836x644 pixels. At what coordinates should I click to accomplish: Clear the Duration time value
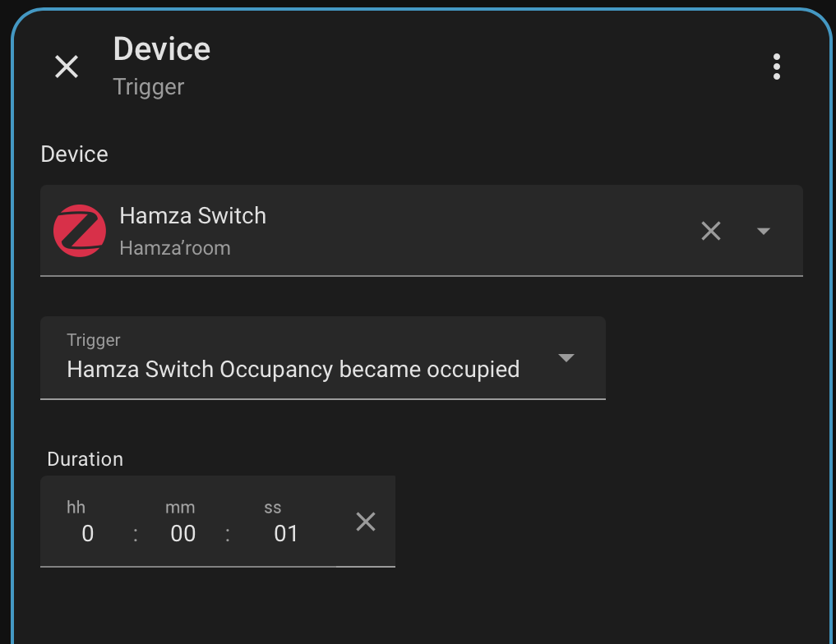coord(365,522)
